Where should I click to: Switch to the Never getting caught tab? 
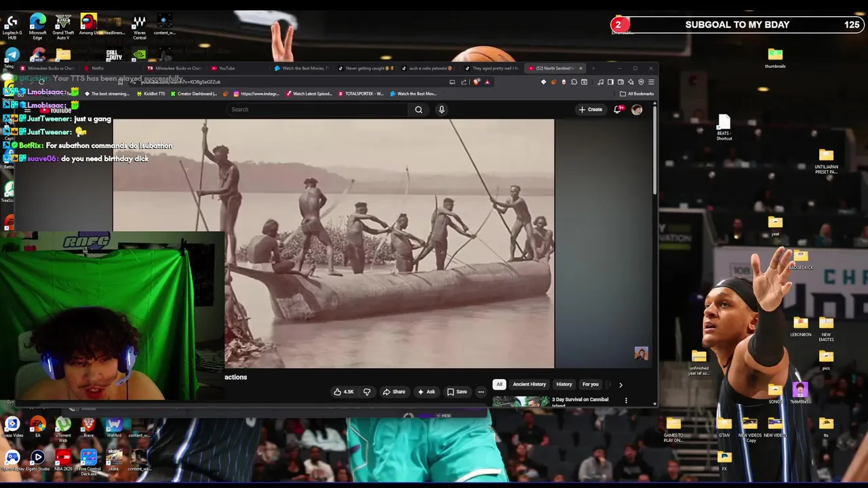tap(366, 68)
